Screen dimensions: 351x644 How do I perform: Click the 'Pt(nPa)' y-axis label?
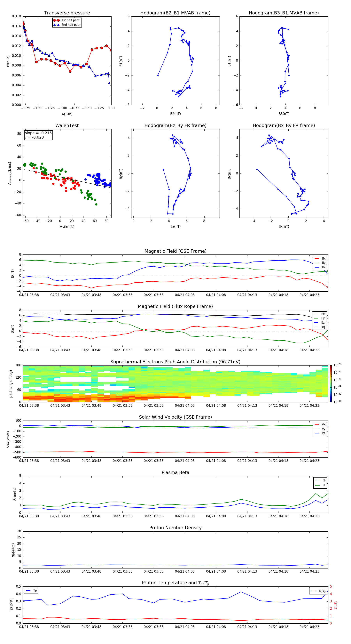click(x=8, y=61)
